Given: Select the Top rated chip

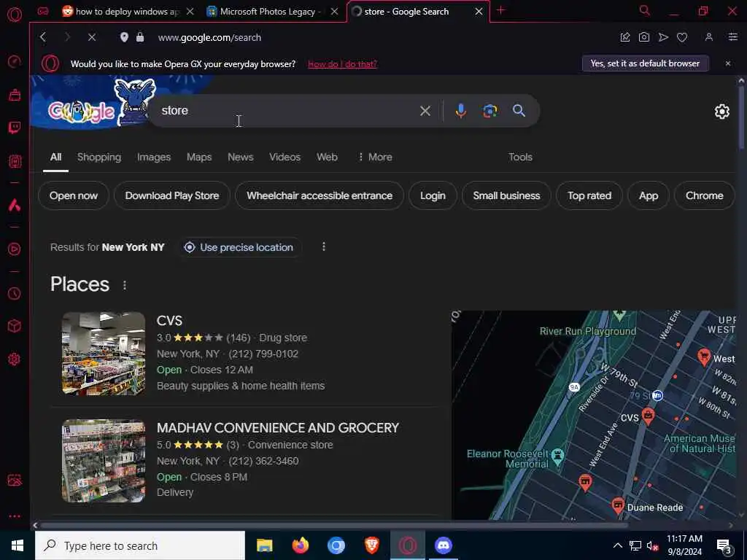Looking at the screenshot, I should (x=589, y=195).
